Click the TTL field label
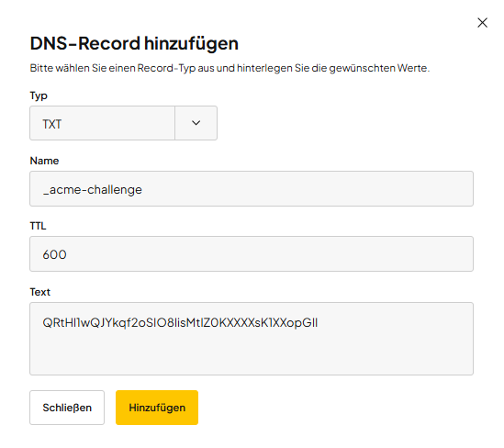The width and height of the screenshot is (504, 448). pyautogui.click(x=38, y=226)
